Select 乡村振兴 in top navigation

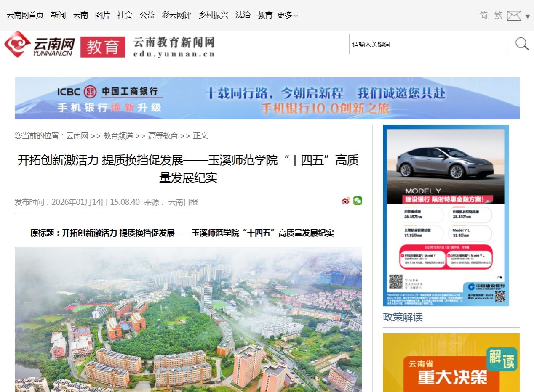[x=214, y=15]
